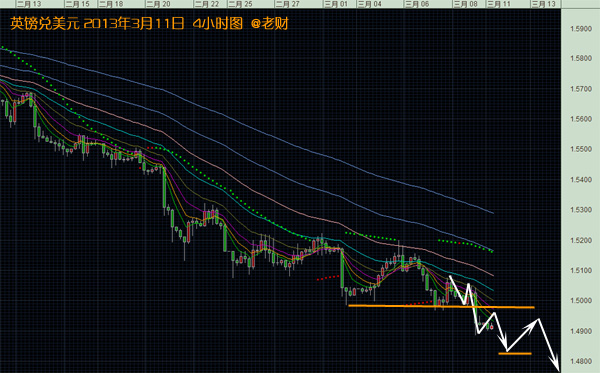600x373 pixels.
Task: Click the 二月 13 date label
Action: (x=29, y=4)
